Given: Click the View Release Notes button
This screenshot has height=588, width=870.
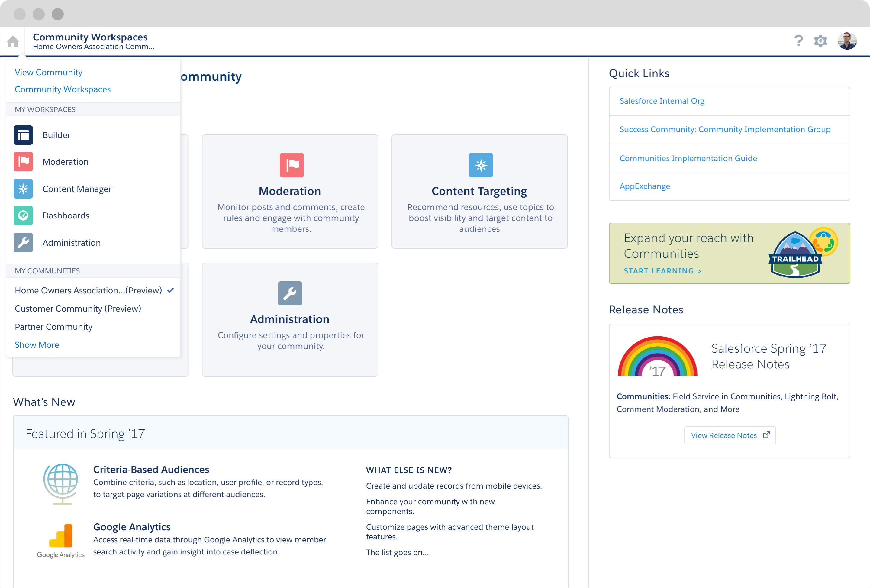Looking at the screenshot, I should [x=730, y=435].
